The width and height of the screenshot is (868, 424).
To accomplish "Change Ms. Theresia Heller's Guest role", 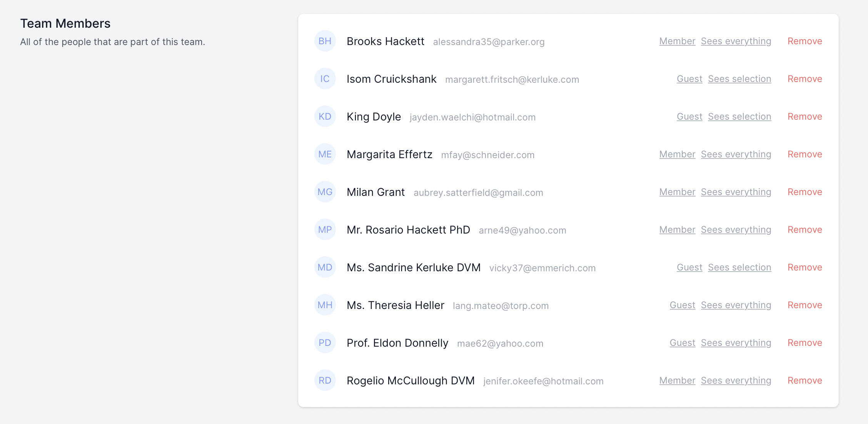I will (x=683, y=305).
